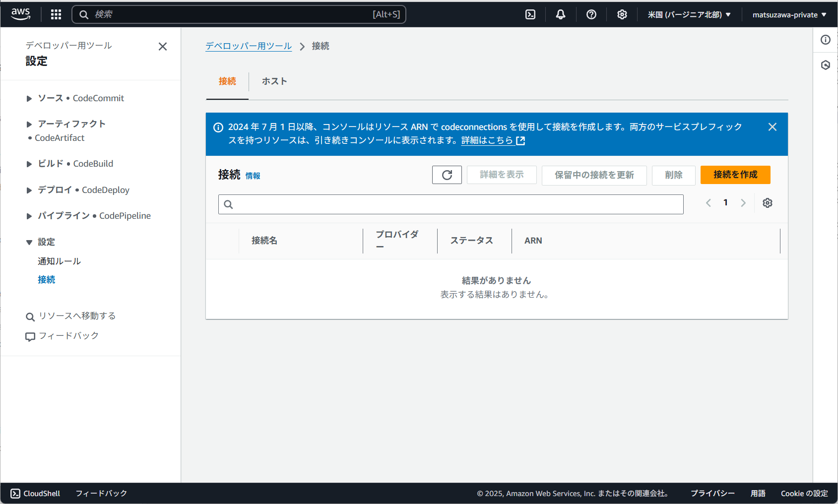Switch to the ホスト tab
This screenshot has width=838, height=504.
(x=274, y=81)
